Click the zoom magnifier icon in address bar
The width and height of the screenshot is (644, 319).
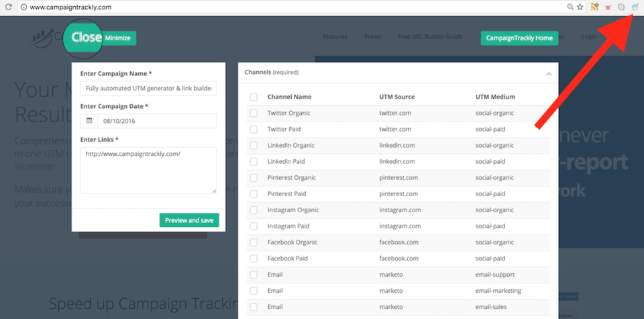click(570, 7)
